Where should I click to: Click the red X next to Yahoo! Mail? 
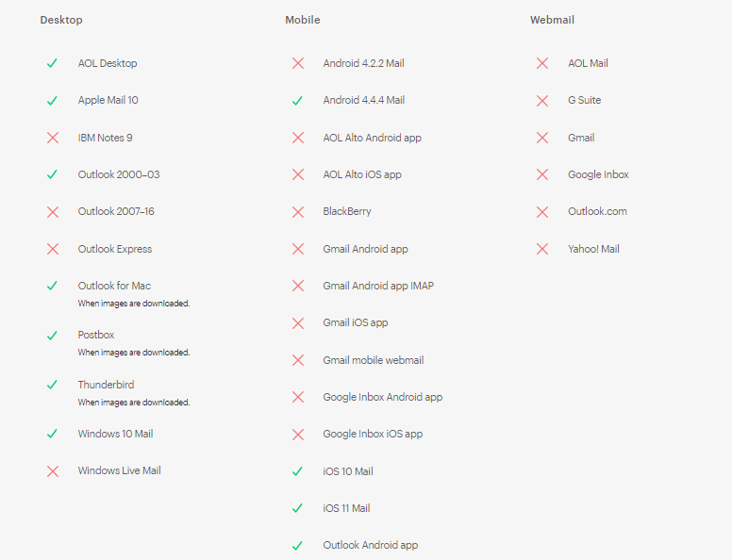point(542,249)
